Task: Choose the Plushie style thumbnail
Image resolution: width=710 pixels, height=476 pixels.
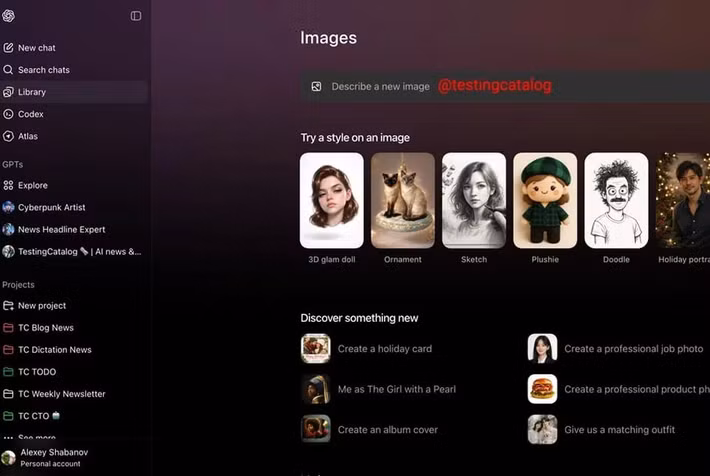Action: tap(545, 200)
